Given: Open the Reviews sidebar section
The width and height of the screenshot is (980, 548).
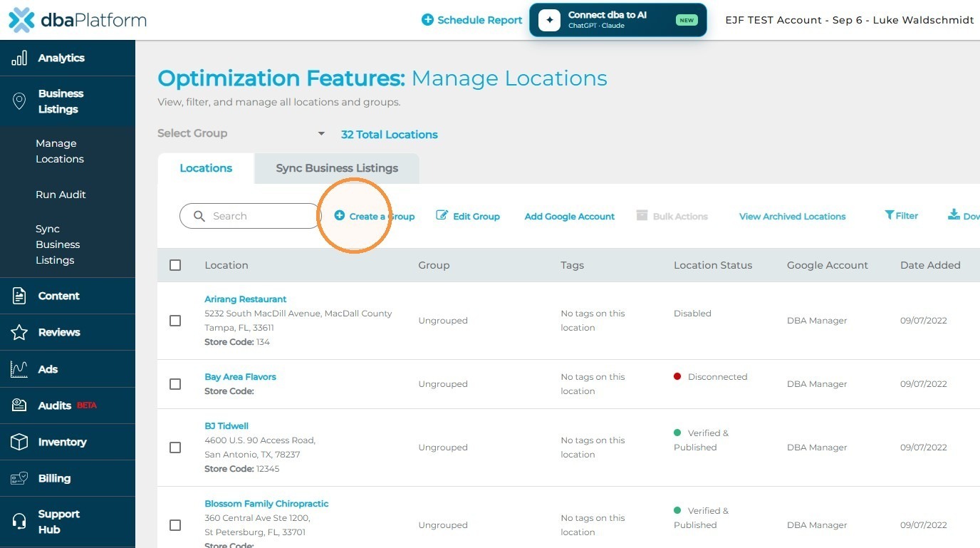Looking at the screenshot, I should point(68,332).
